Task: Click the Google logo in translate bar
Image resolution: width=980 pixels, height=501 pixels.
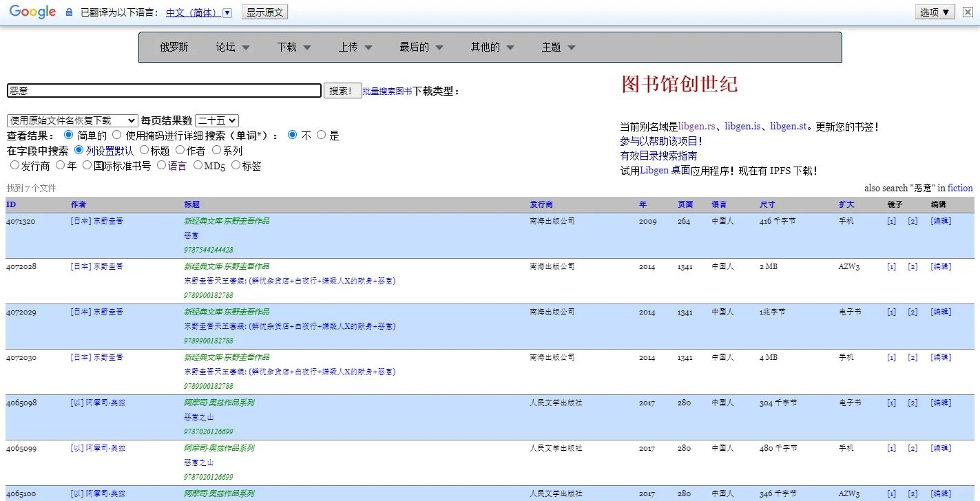Action: tap(32, 12)
